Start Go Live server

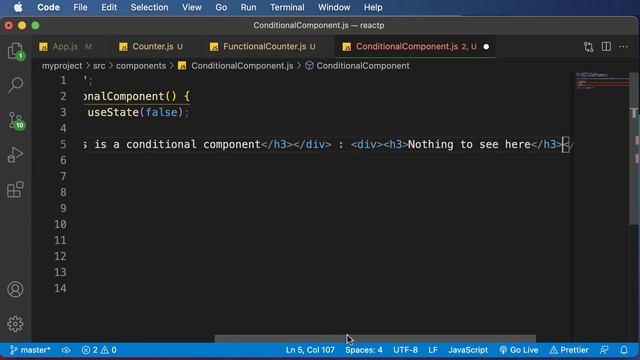[519, 350]
